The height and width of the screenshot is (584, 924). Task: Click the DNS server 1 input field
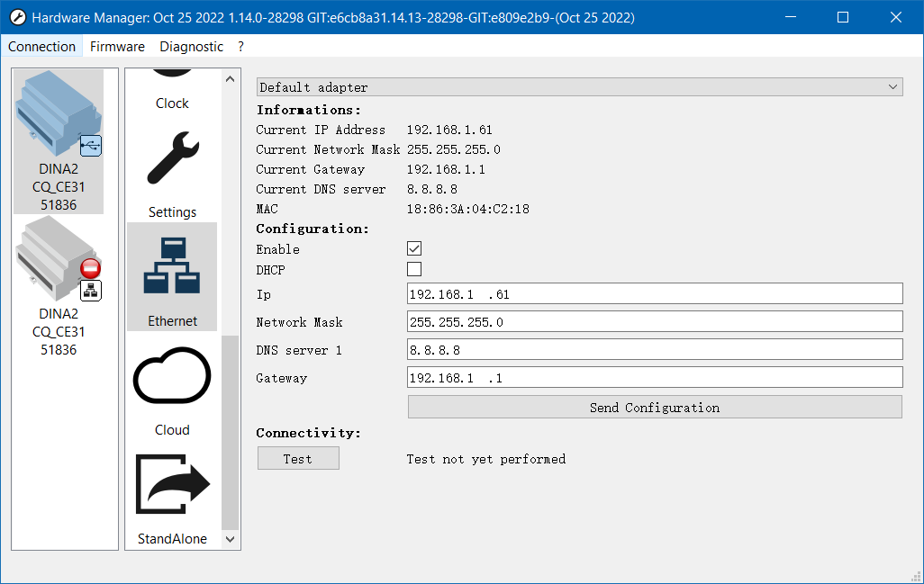[655, 349]
